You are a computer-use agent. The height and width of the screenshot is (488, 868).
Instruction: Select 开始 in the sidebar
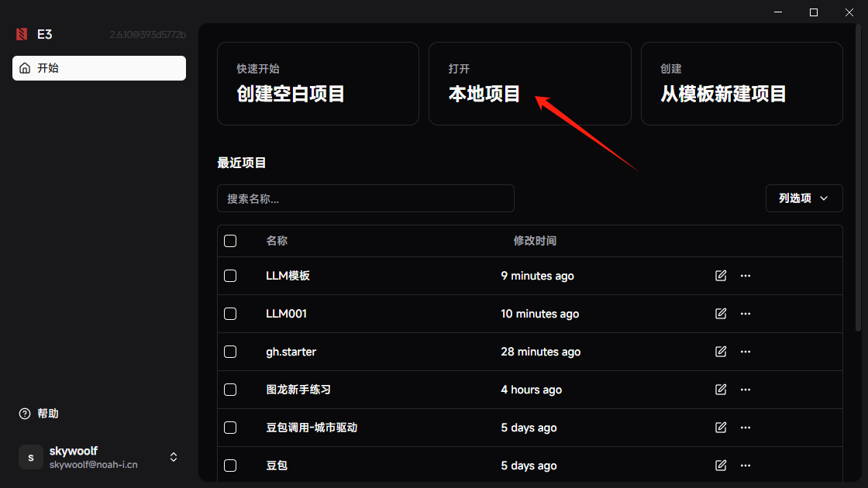click(x=99, y=68)
